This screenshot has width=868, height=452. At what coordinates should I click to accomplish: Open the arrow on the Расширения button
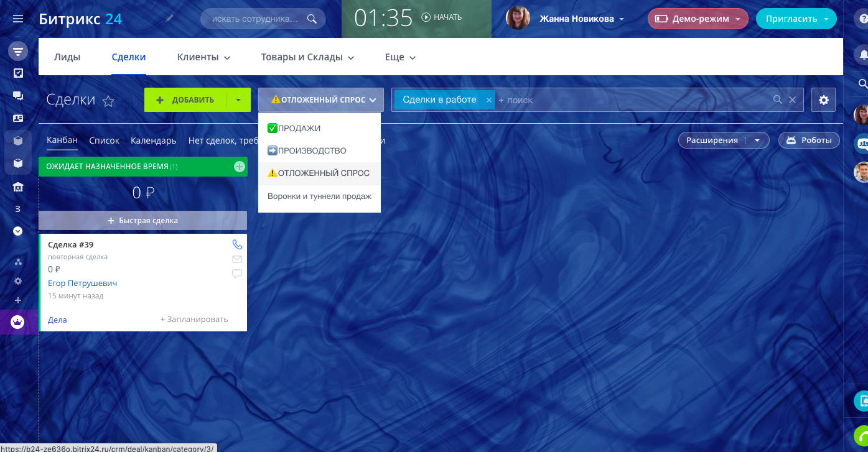757,141
